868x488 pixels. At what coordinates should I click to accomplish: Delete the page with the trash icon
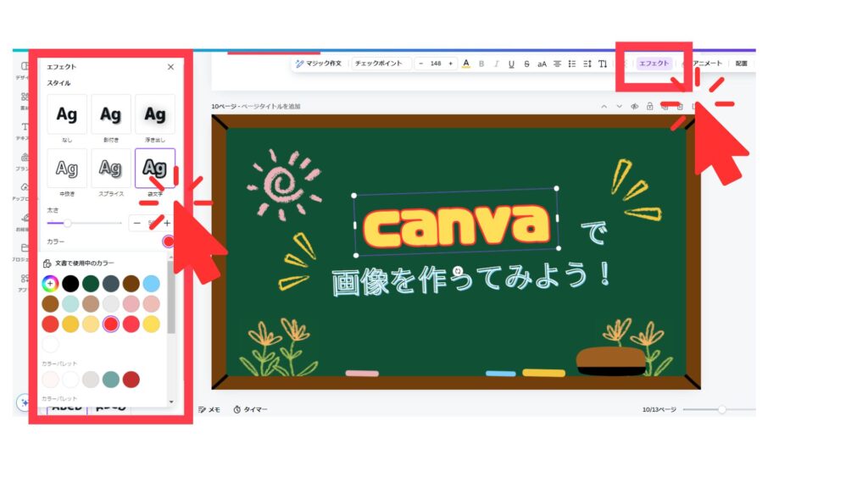pos(680,106)
